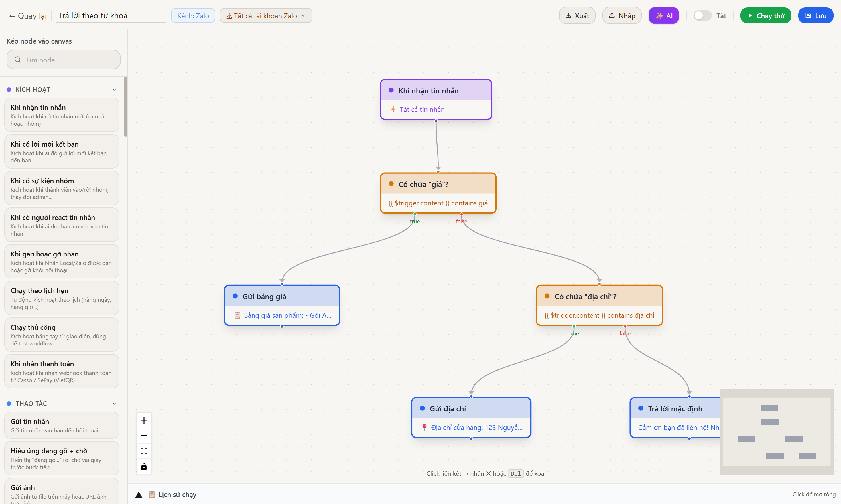Click the blue dot on Trả lời mặc định node
The height and width of the screenshot is (504, 841).
(x=641, y=408)
